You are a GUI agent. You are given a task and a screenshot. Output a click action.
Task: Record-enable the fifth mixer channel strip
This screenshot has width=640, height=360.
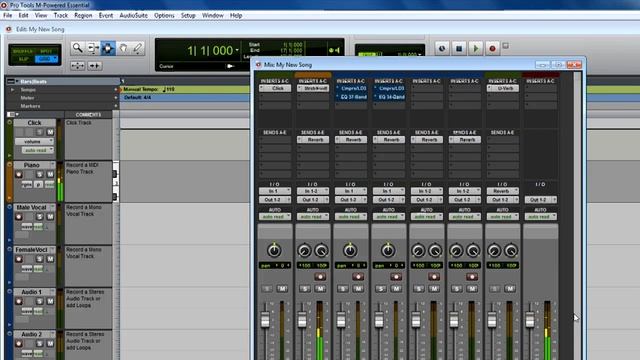click(434, 277)
